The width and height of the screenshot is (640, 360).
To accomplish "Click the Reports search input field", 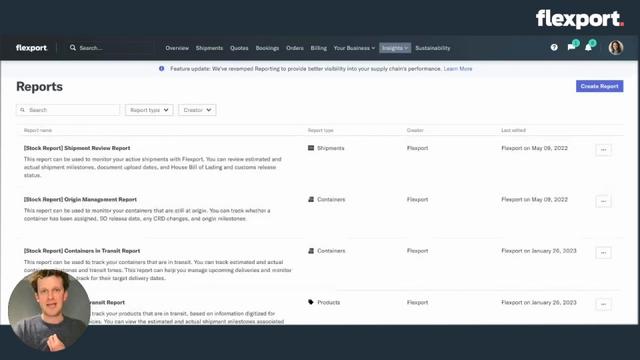I will (x=68, y=110).
